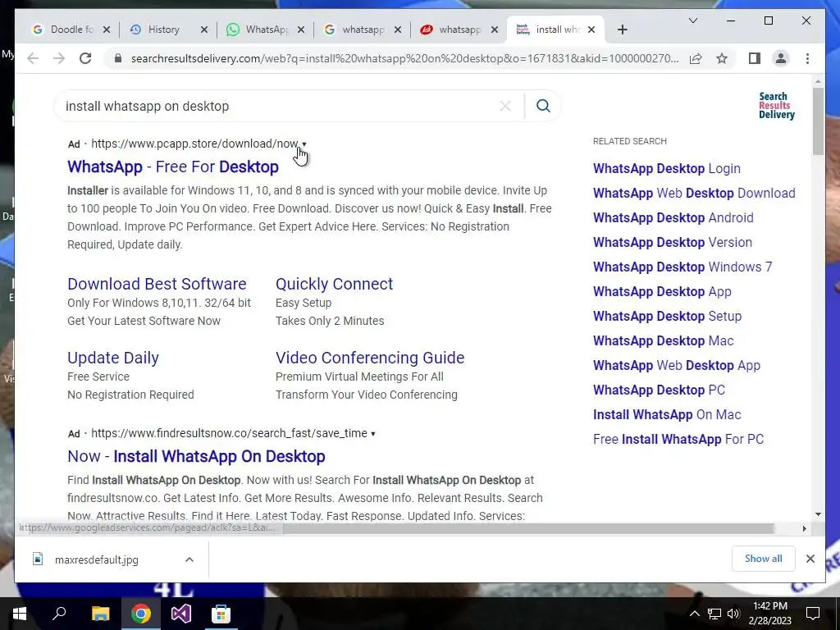Click the address bar URL

404,58
